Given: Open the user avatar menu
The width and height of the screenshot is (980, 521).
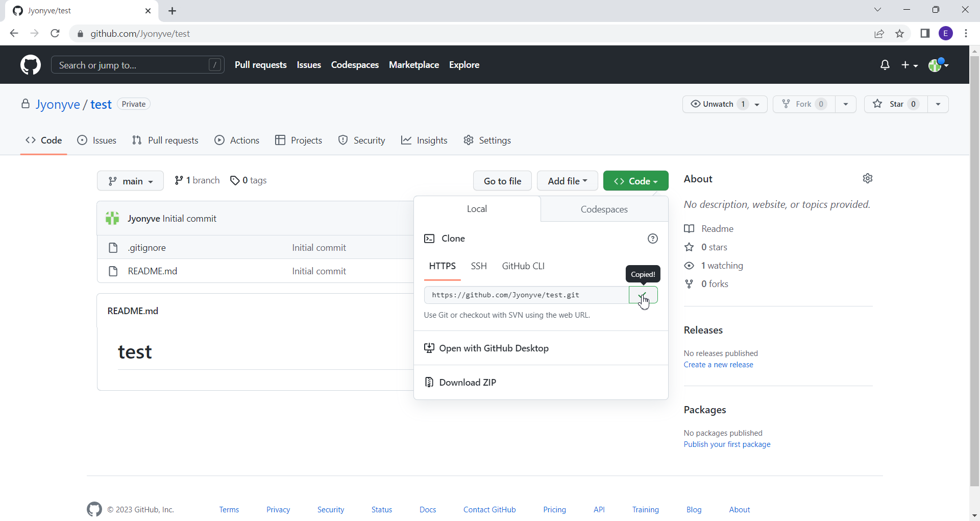Looking at the screenshot, I should pyautogui.click(x=938, y=65).
